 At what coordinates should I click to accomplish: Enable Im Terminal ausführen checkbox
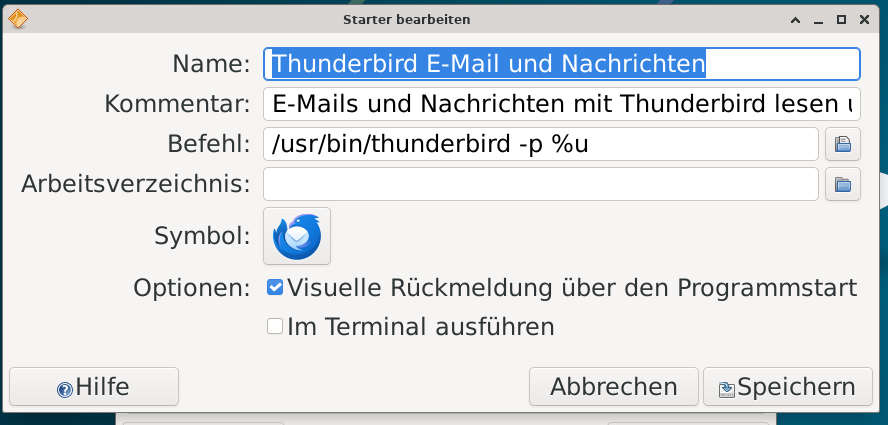[x=275, y=326]
